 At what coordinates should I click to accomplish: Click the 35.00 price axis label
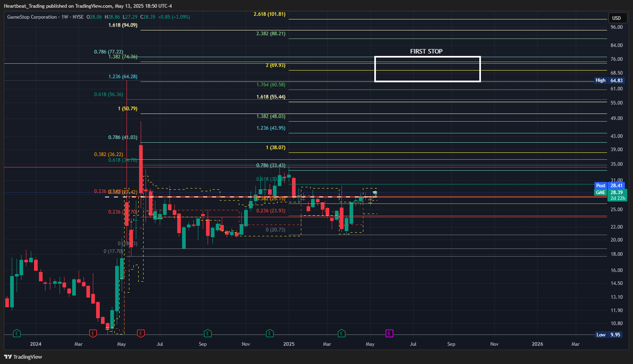point(616,164)
